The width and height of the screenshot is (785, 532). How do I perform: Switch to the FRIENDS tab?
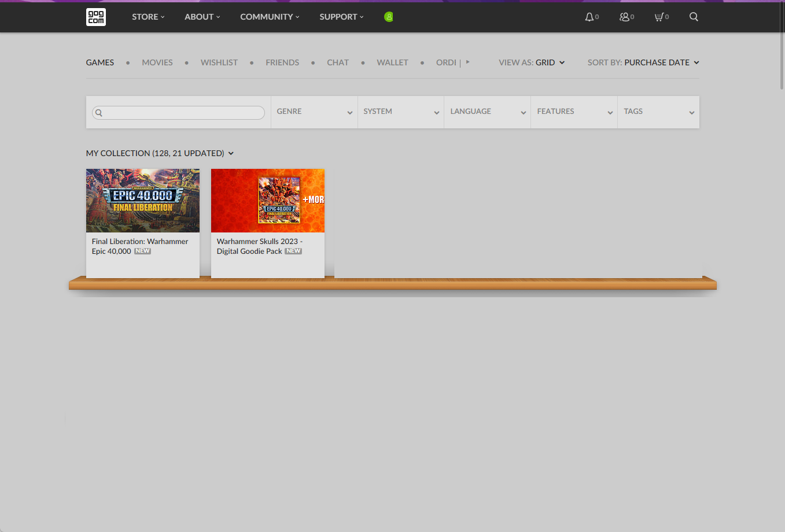[282, 62]
